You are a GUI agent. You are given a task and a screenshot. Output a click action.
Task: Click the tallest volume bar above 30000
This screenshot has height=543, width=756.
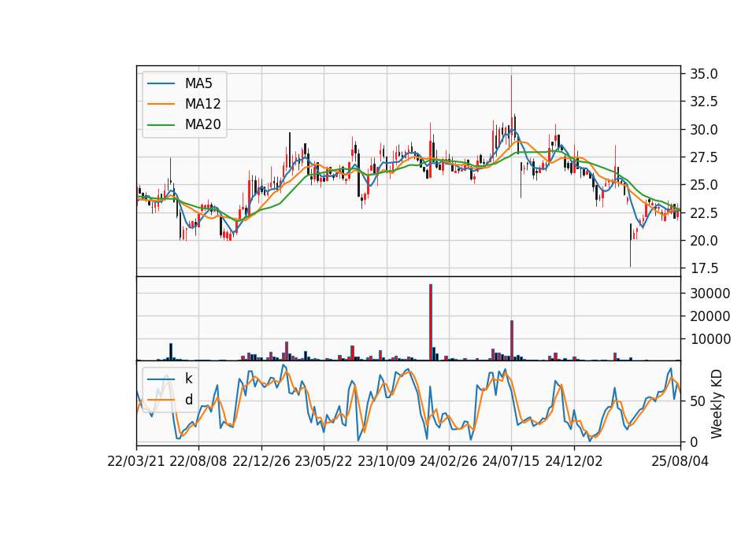click(x=431, y=323)
